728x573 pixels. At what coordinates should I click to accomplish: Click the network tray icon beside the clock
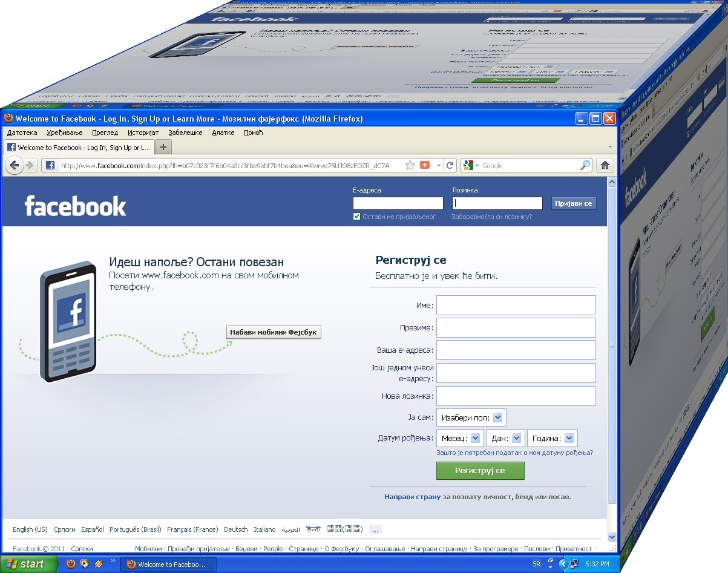click(573, 564)
